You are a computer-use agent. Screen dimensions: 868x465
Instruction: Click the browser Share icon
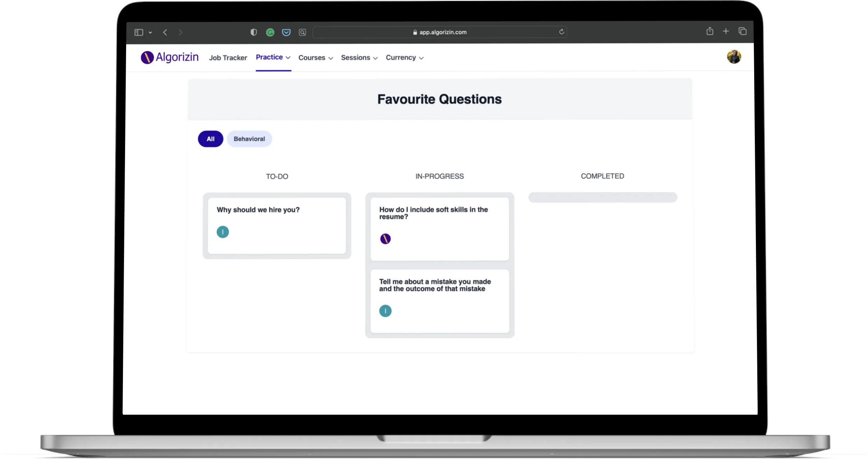tap(710, 31)
